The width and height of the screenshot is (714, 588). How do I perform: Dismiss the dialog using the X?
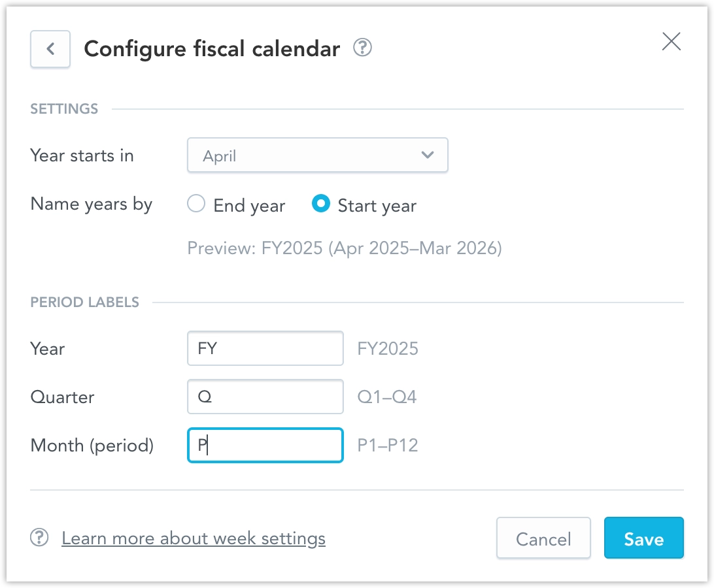coord(671,41)
